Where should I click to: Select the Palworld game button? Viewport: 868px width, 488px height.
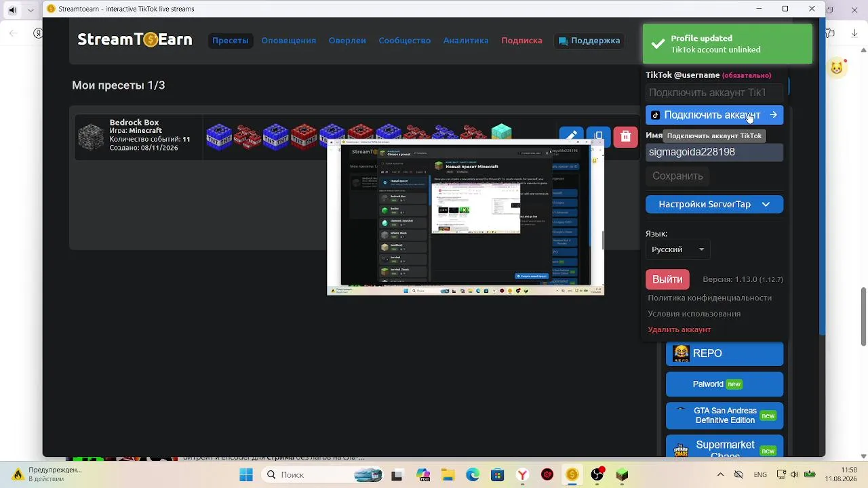[x=724, y=384]
